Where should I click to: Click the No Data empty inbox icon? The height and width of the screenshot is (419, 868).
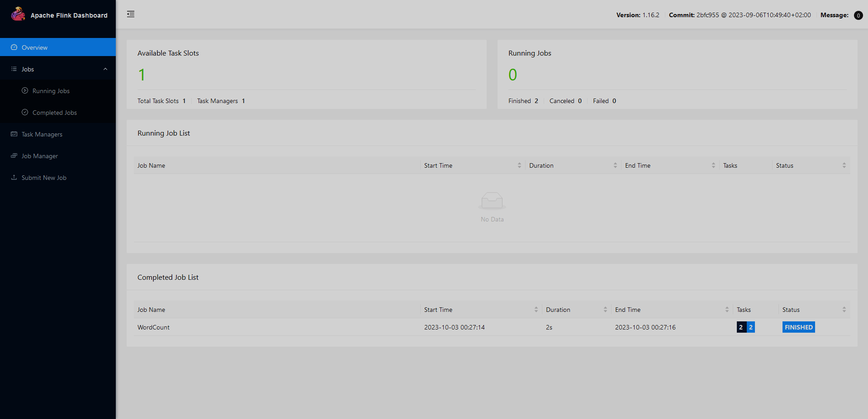pos(492,201)
